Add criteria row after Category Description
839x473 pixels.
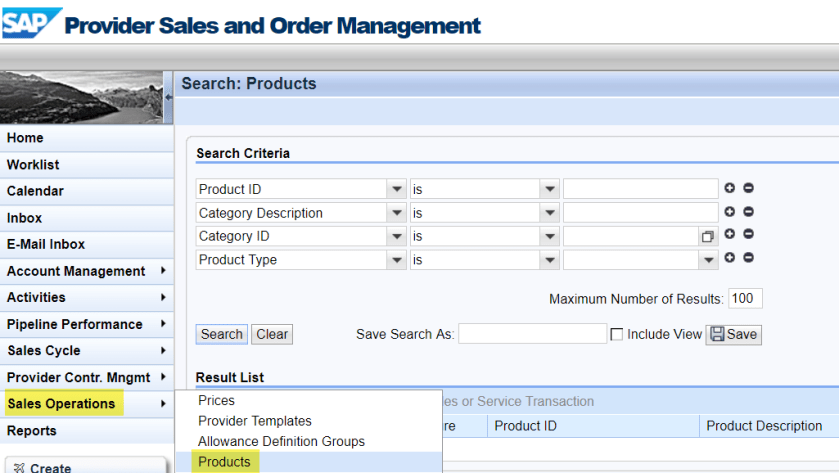pos(730,212)
